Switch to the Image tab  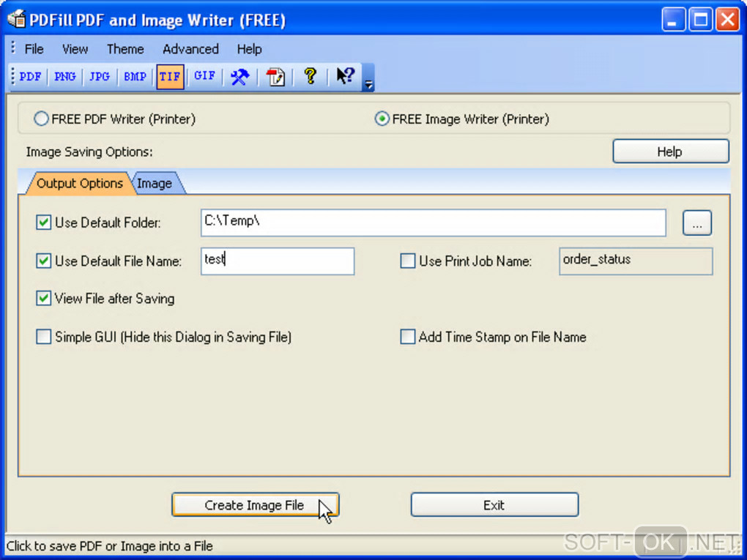click(155, 183)
